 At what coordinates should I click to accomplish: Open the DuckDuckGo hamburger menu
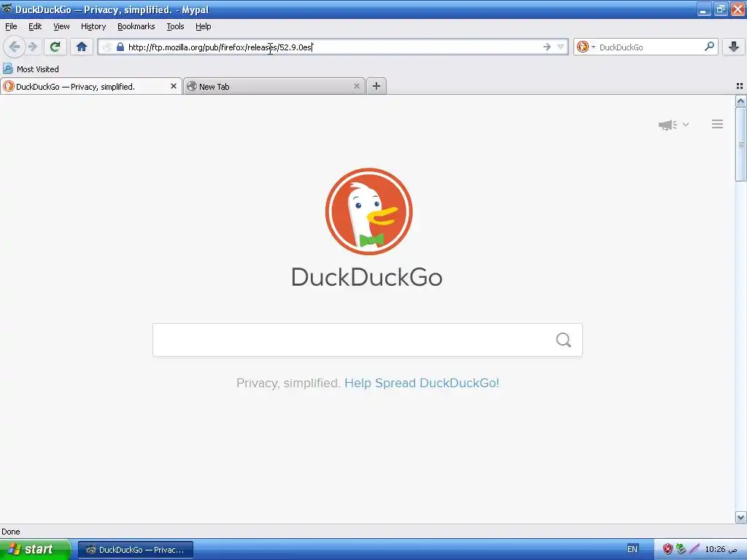[718, 124]
